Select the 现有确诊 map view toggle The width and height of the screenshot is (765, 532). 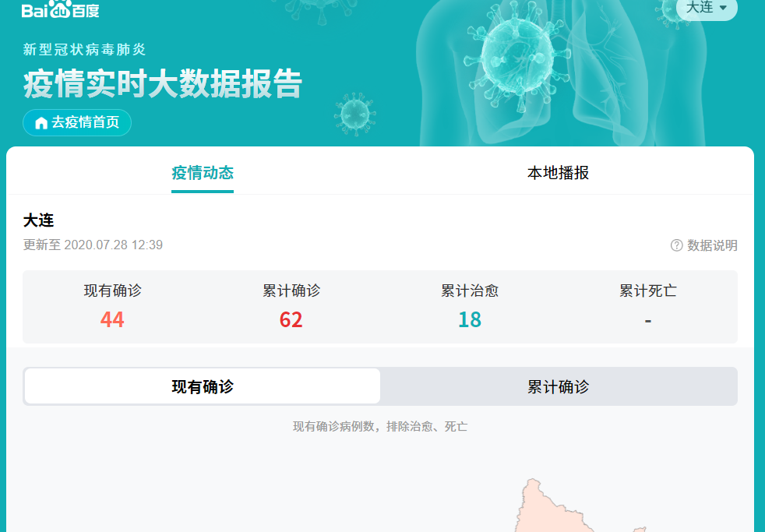pos(203,386)
